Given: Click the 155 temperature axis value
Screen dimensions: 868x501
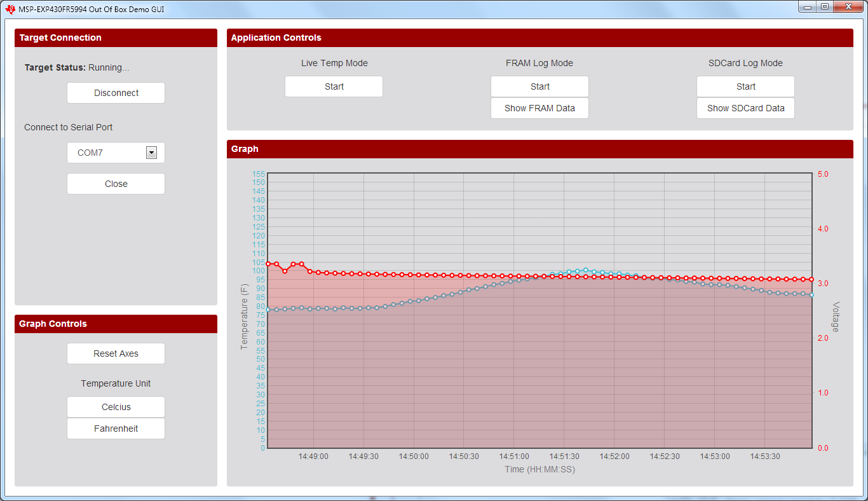Looking at the screenshot, I should tap(259, 174).
